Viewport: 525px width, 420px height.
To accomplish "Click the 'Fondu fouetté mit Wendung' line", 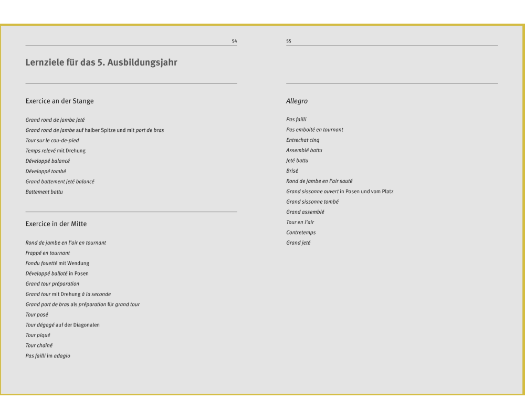I will point(57,263).
